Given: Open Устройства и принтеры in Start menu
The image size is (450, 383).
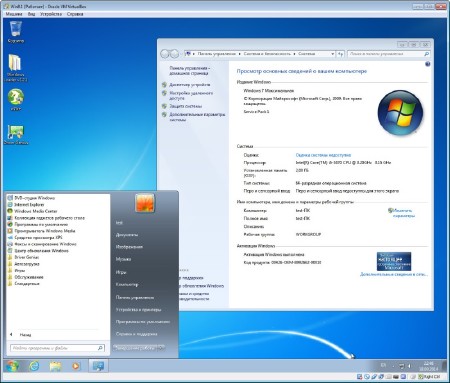Looking at the screenshot, I should point(138,310).
